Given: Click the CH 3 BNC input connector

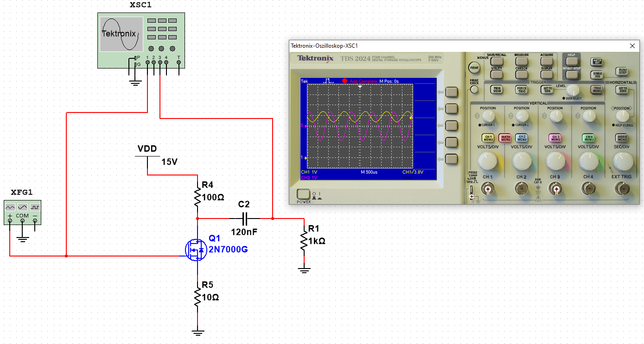Looking at the screenshot, I should tap(555, 189).
